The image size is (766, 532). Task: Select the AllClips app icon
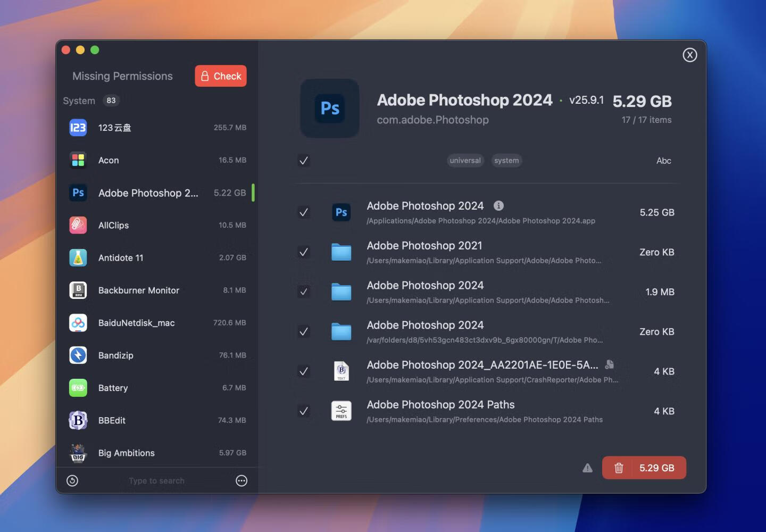point(78,225)
